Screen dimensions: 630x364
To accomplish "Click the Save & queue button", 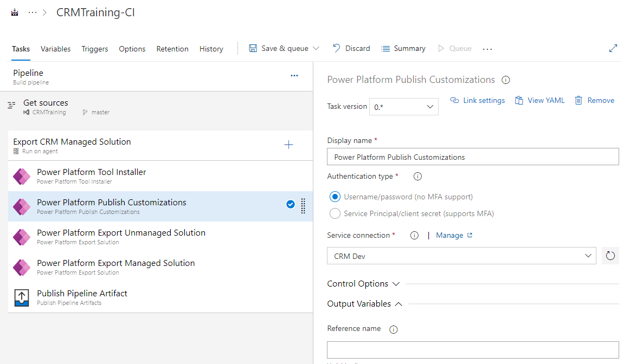I will pos(279,48).
